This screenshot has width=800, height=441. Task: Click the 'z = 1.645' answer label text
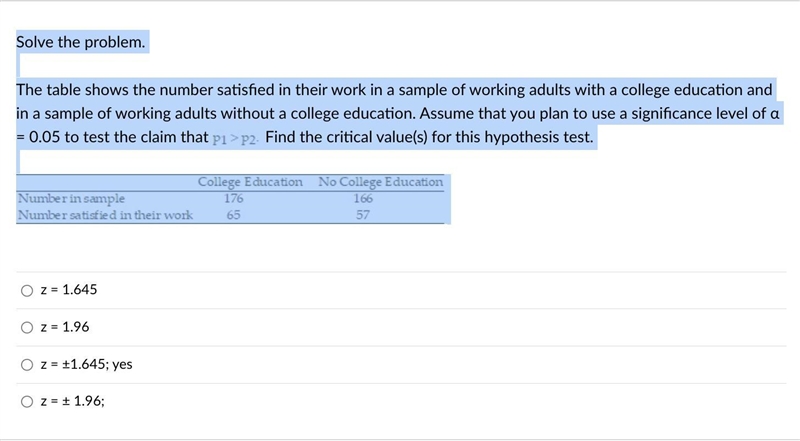pyautogui.click(x=69, y=289)
